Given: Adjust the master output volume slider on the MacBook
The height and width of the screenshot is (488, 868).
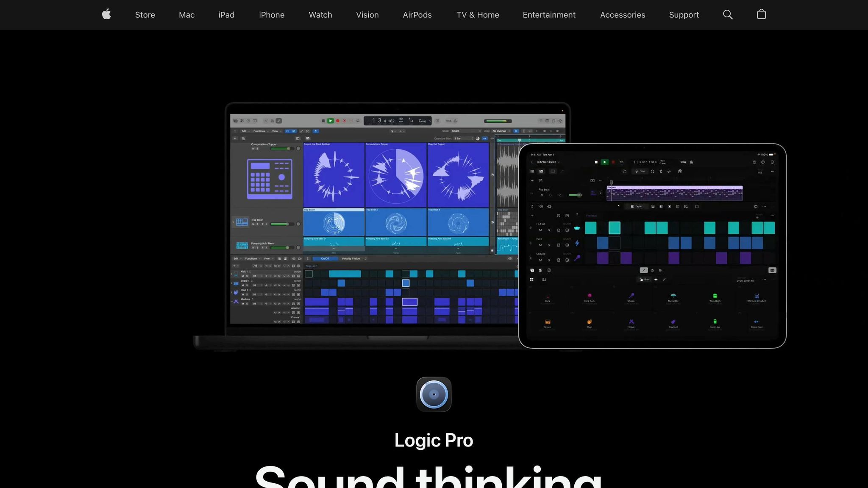Looking at the screenshot, I should pyautogui.click(x=498, y=121).
